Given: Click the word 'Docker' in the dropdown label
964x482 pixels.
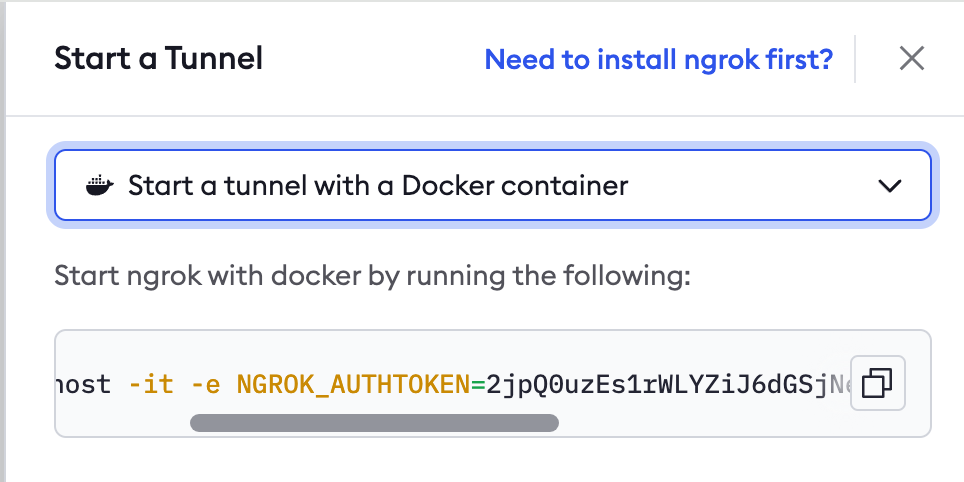Looking at the screenshot, I should tap(455, 185).
